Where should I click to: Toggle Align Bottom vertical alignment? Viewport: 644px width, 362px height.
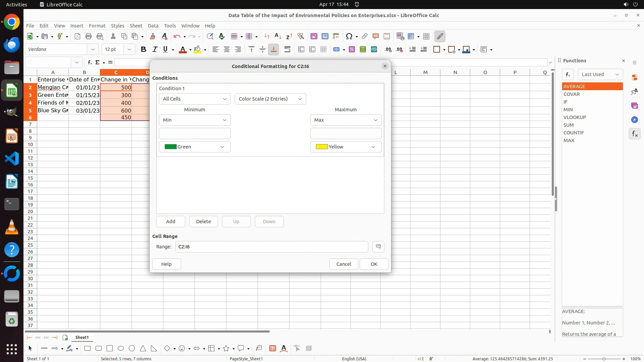coord(274,50)
